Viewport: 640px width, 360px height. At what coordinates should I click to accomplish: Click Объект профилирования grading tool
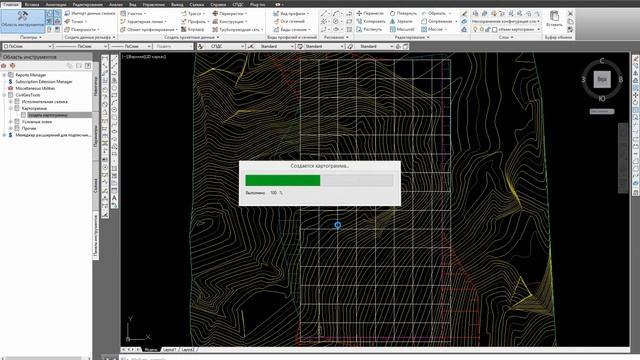click(149, 29)
